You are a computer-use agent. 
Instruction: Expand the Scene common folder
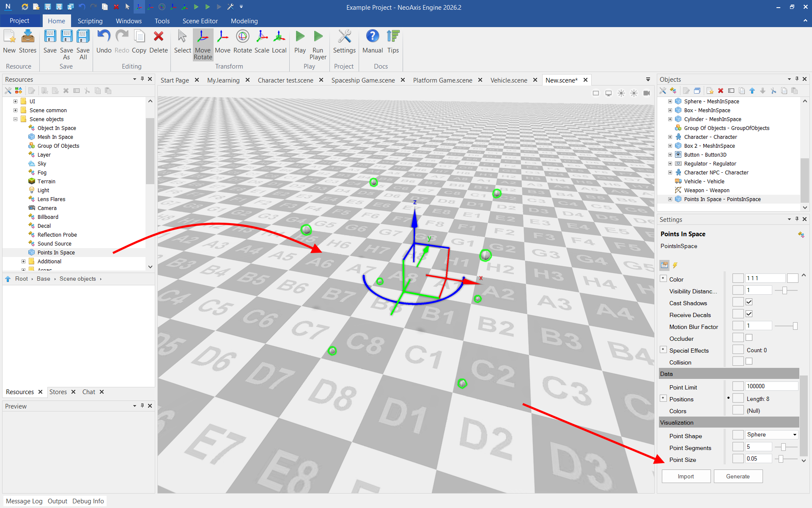tap(15, 110)
